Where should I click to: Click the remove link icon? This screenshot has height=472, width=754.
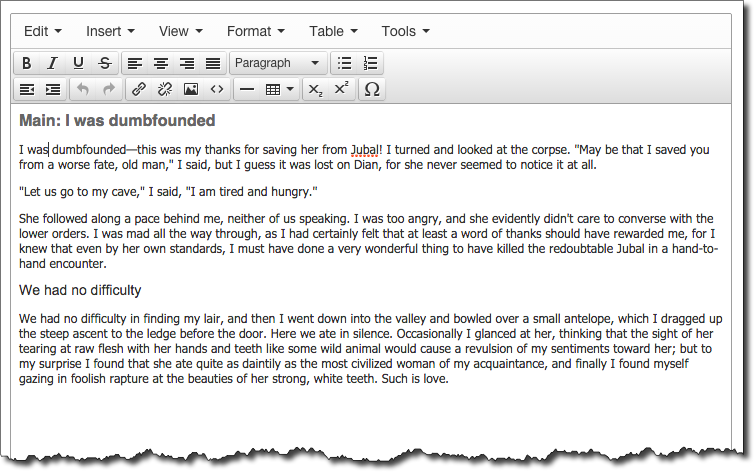coord(165,89)
